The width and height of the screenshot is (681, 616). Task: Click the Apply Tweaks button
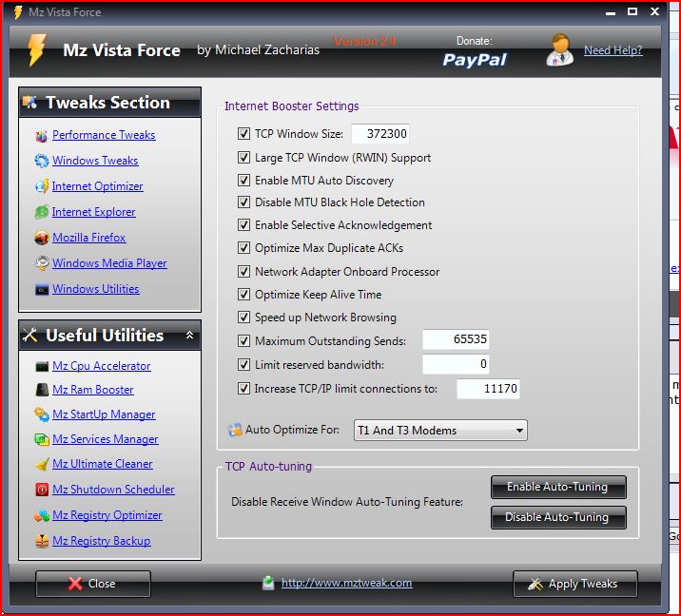pyautogui.click(x=575, y=584)
